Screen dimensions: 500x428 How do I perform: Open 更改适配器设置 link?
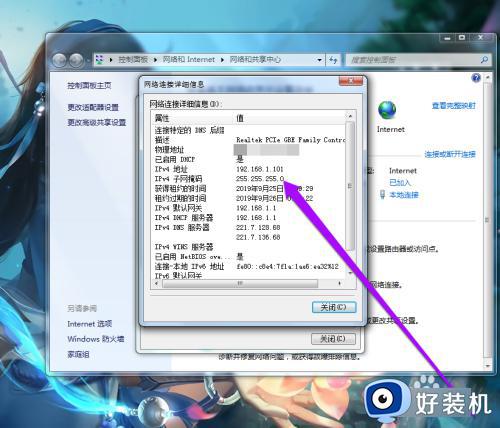pyautogui.click(x=93, y=107)
